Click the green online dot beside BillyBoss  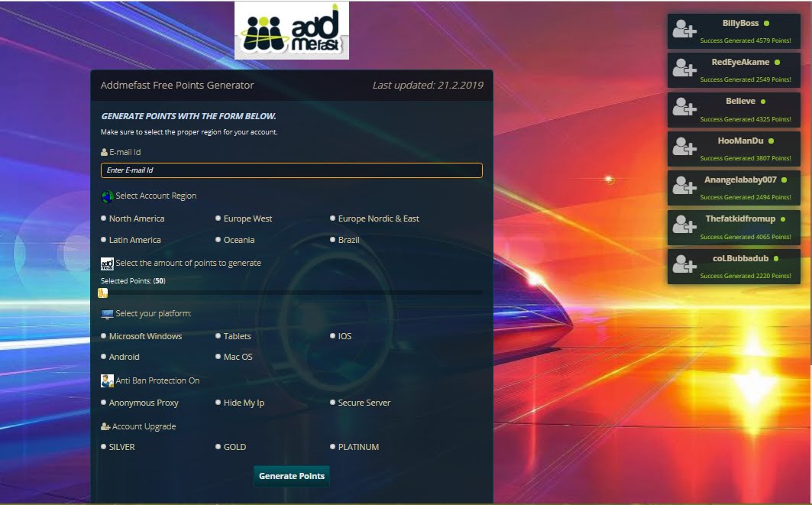click(x=766, y=24)
